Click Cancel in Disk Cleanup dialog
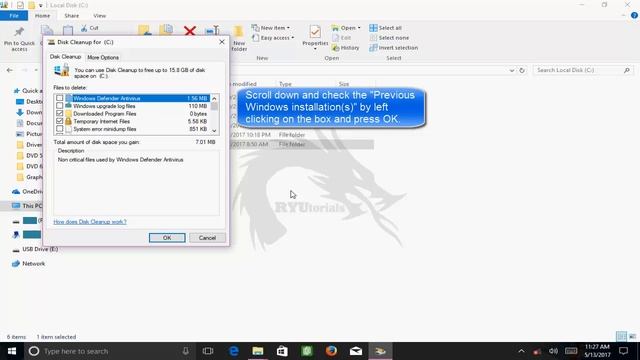Viewport: 640px width, 360px height. (x=207, y=238)
